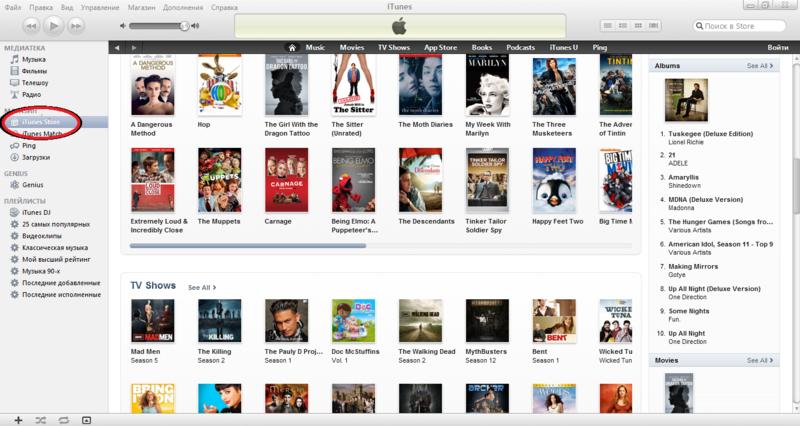Go forward with the store right arrow
The height and width of the screenshot is (426, 800).
coord(134,47)
